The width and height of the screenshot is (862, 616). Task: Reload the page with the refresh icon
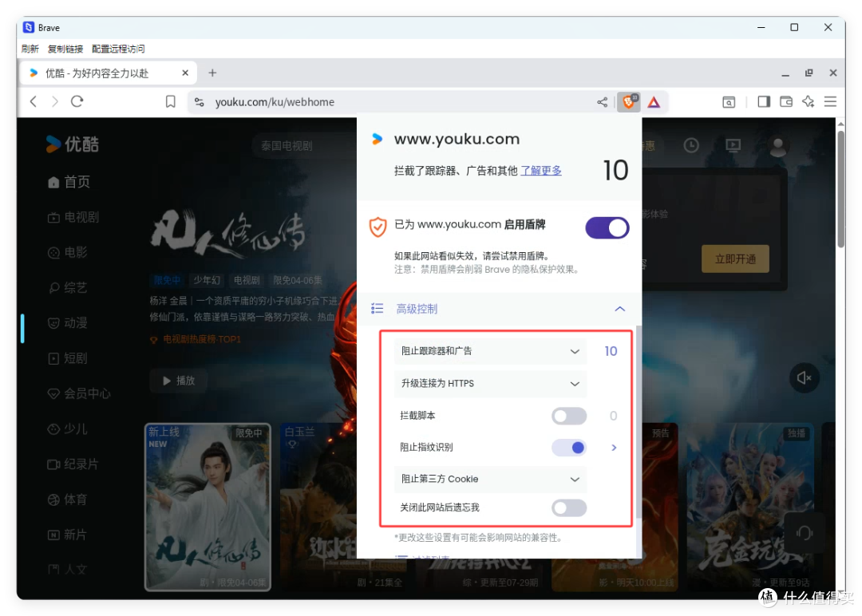77,101
